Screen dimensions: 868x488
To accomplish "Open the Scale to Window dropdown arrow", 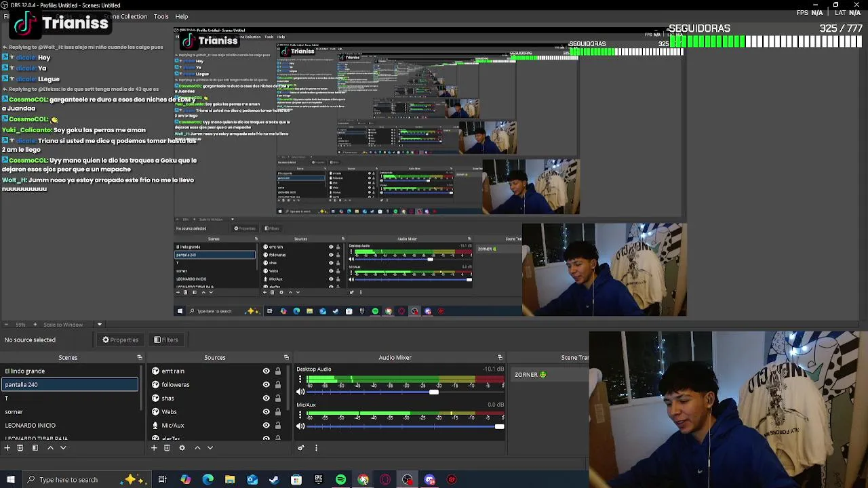I will pos(99,325).
